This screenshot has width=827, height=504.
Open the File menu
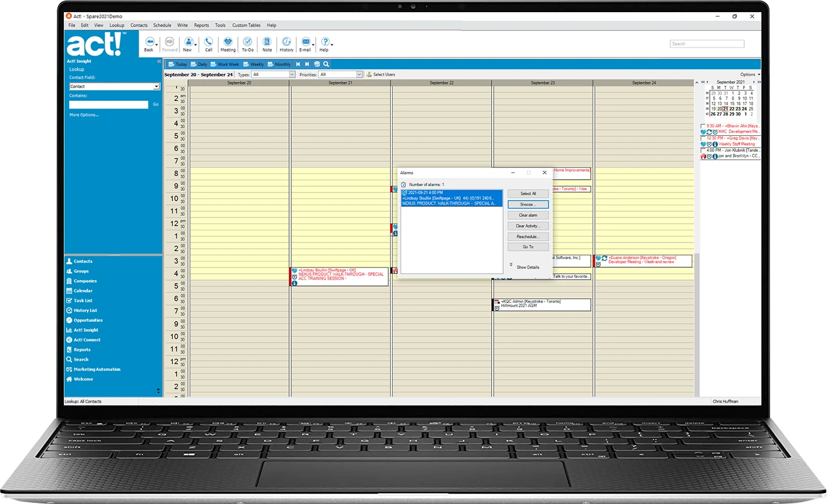(x=72, y=26)
